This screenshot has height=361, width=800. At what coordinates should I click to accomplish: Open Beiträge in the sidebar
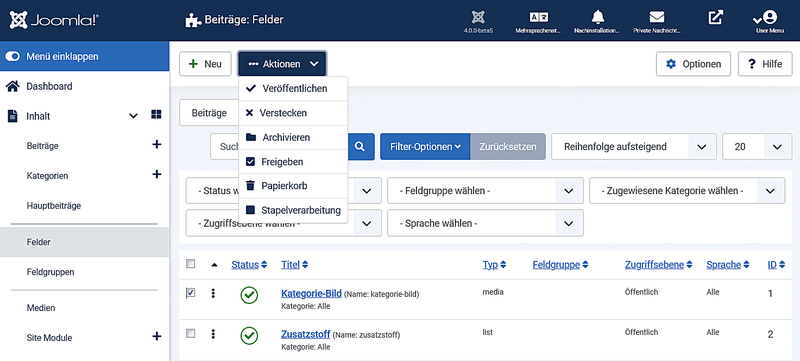click(42, 146)
